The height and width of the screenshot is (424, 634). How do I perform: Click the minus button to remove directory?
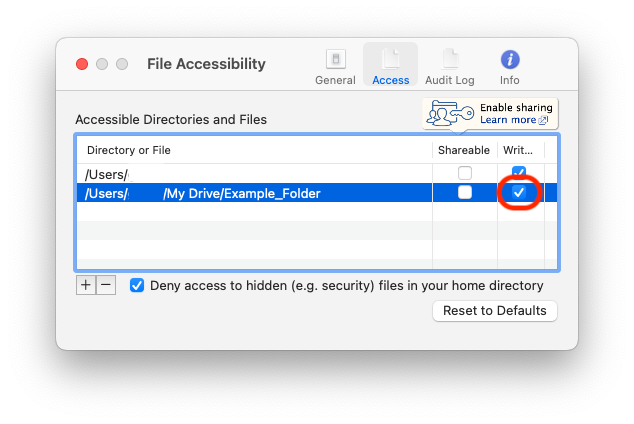pos(106,285)
